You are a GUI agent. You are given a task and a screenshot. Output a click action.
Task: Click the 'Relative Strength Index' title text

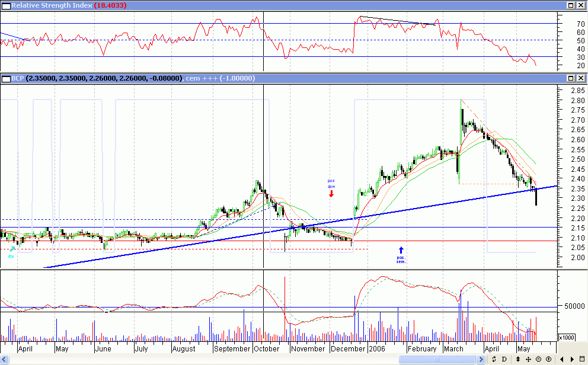click(52, 5)
